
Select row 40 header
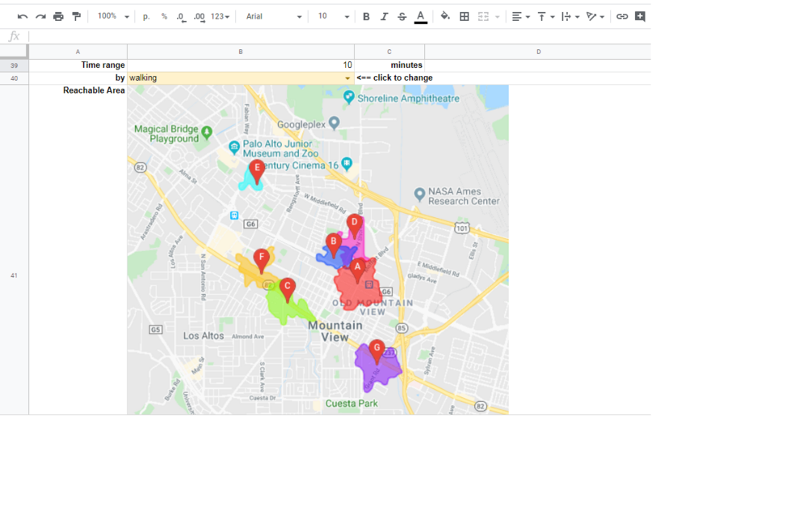tap(14, 78)
